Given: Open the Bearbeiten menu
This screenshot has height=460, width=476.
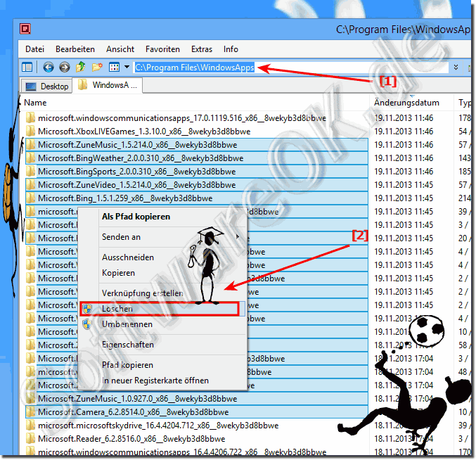Looking at the screenshot, I should click(x=75, y=49).
